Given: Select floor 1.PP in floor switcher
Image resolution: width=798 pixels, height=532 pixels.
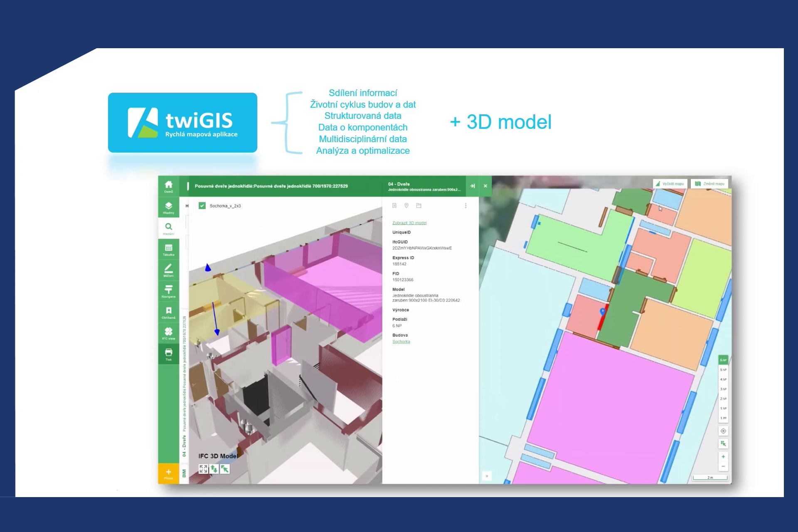Looking at the screenshot, I should [723, 418].
